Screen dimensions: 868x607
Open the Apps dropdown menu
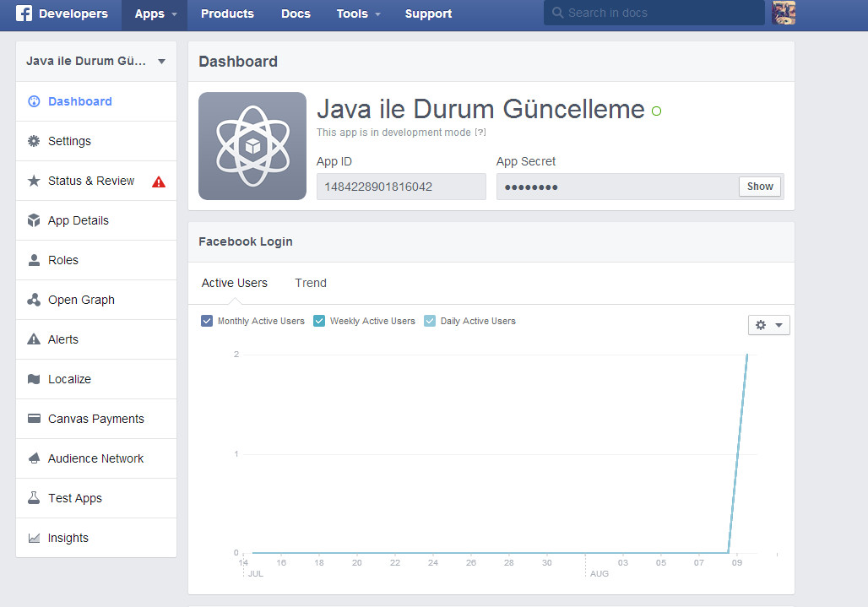click(155, 14)
